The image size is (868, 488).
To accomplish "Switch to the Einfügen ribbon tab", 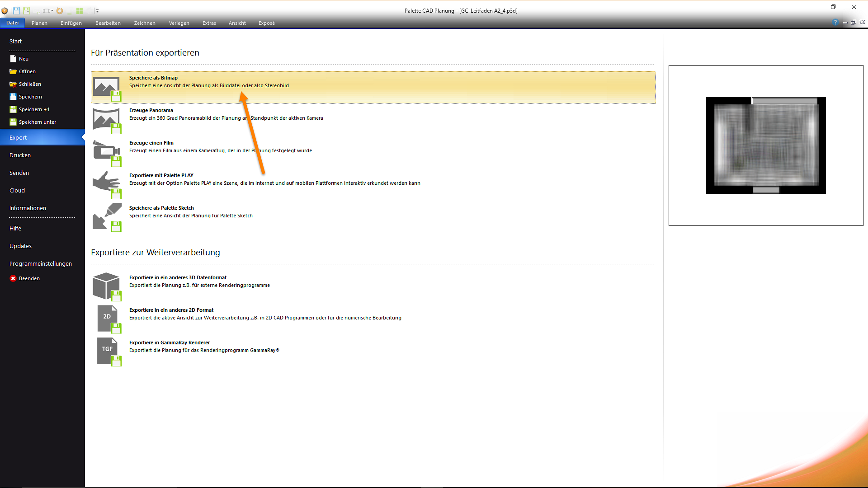I will (x=71, y=23).
